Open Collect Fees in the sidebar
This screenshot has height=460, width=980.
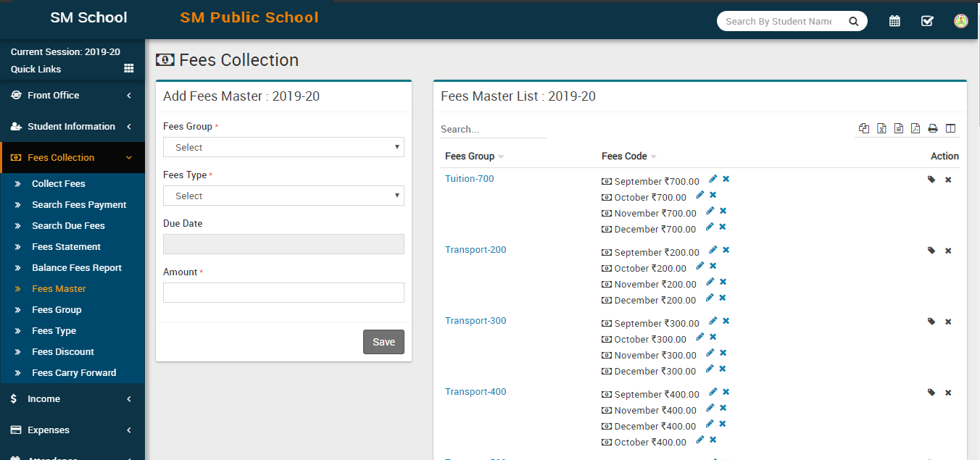59,183
